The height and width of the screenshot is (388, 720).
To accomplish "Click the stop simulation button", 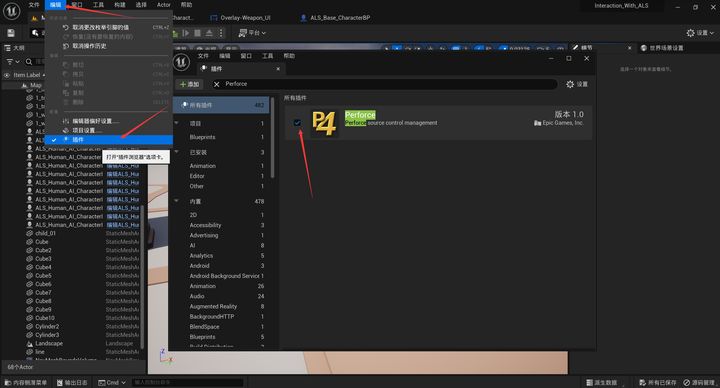I will coord(197,33).
